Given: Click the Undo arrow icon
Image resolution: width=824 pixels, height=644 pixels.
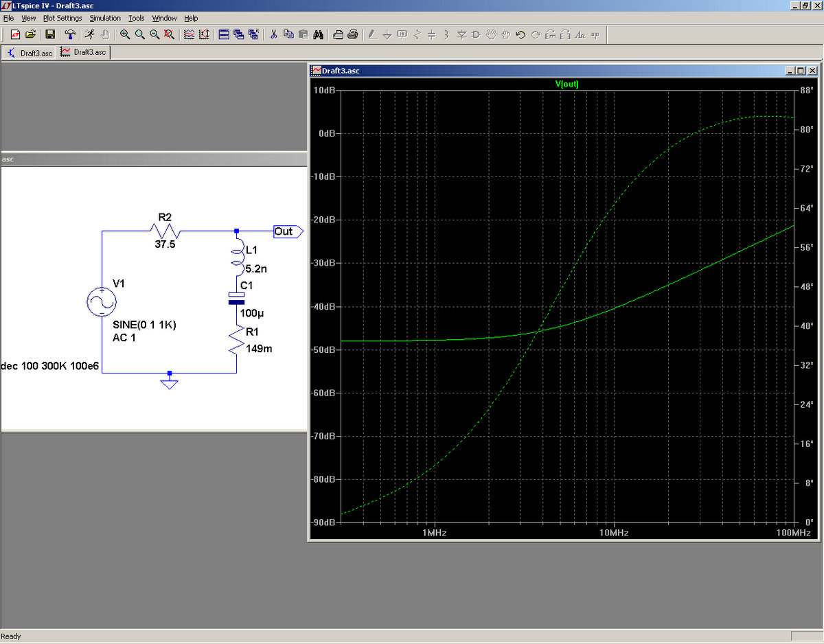Looking at the screenshot, I should (x=520, y=34).
